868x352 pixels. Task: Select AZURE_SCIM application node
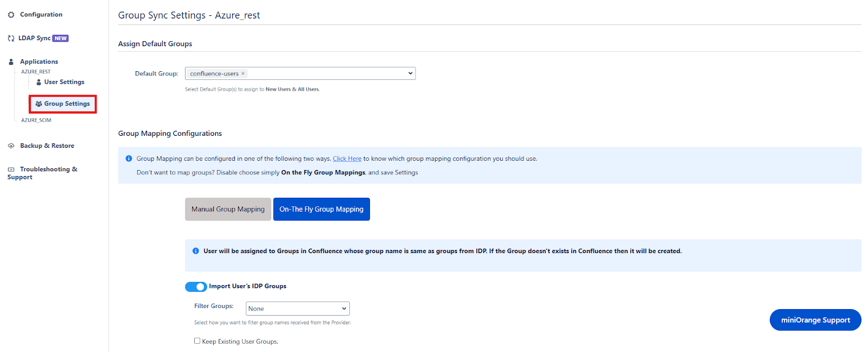click(x=36, y=120)
